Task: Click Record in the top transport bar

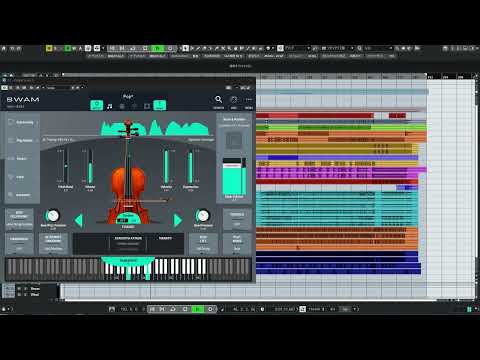Action: tap(170, 49)
